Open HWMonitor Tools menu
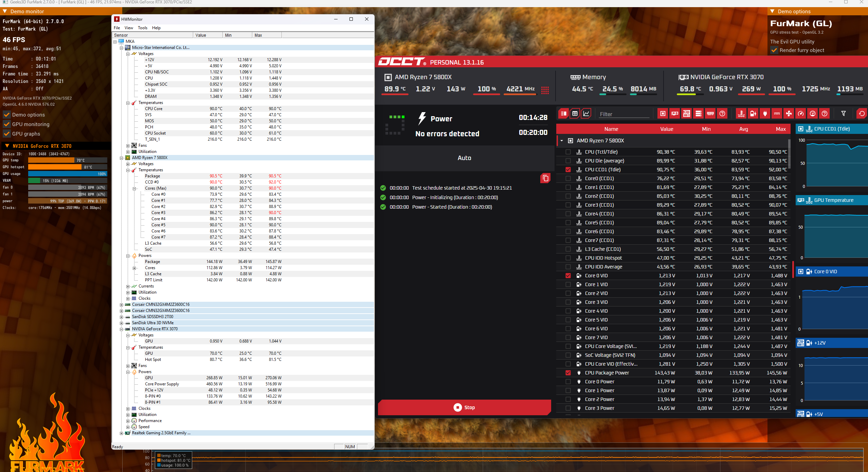The width and height of the screenshot is (868, 472). coord(143,28)
